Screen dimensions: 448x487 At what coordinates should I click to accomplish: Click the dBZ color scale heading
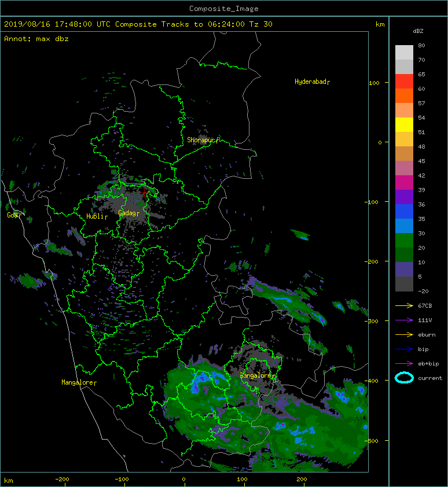click(x=418, y=31)
